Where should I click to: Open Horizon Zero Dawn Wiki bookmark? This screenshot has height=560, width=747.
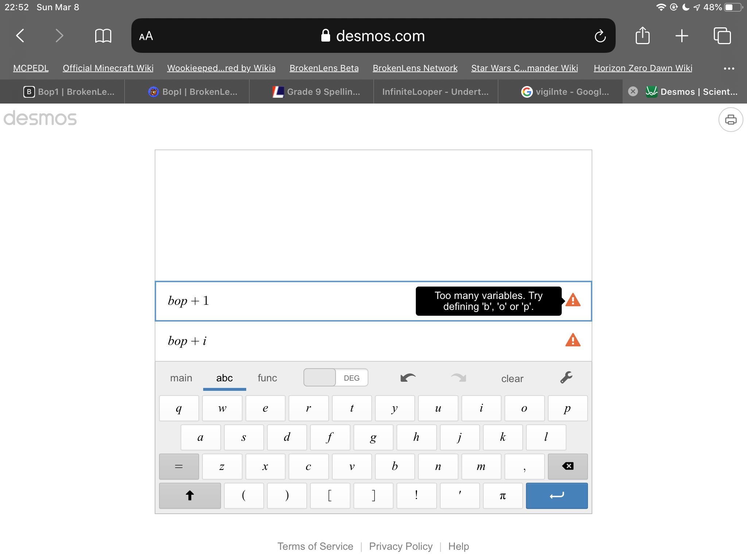643,68
